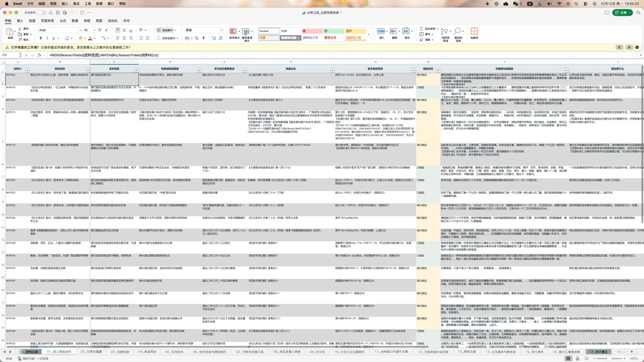The width and height of the screenshot is (644, 362).
Task: Click 是 (Yes) on the recovery banner
Action: [x=629, y=47]
